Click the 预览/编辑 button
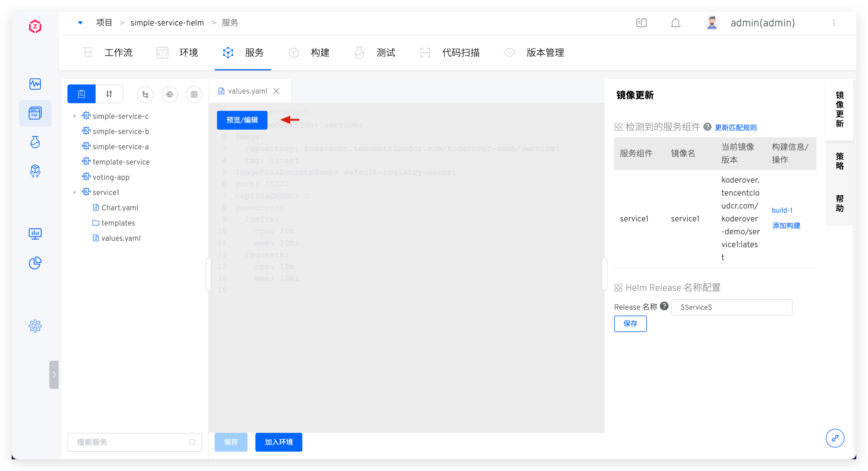The width and height of the screenshot is (868, 471). (242, 120)
